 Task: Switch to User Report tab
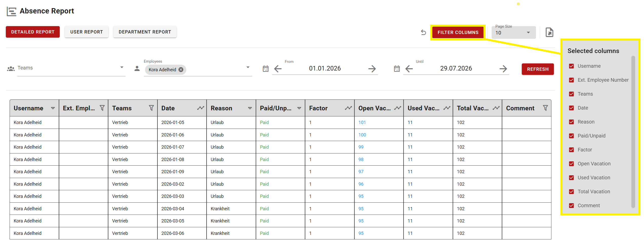point(87,32)
